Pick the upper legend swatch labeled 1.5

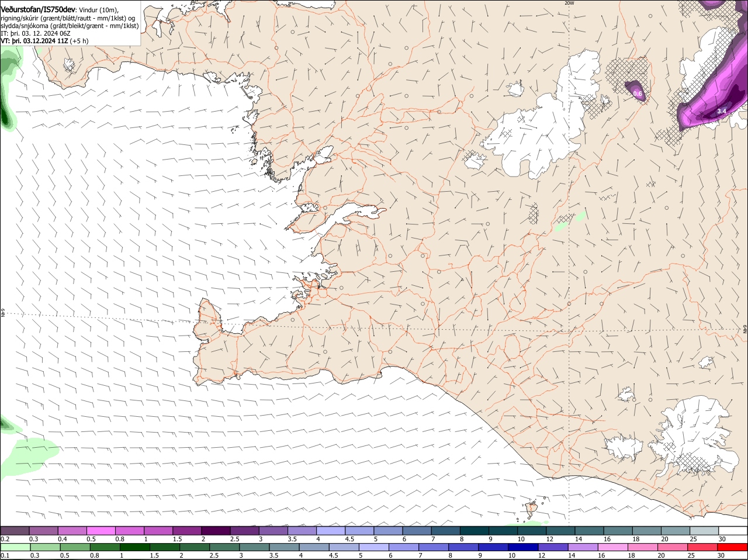point(187,531)
